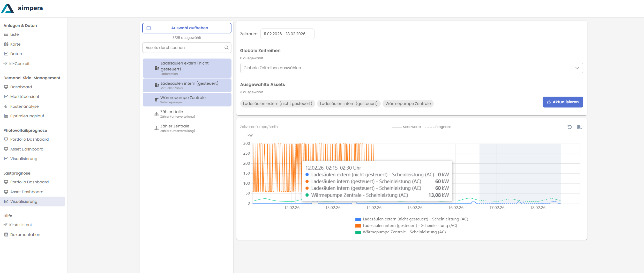Click the chart reset zoom icon
Screen dimensions: 644x273
(x=569, y=127)
